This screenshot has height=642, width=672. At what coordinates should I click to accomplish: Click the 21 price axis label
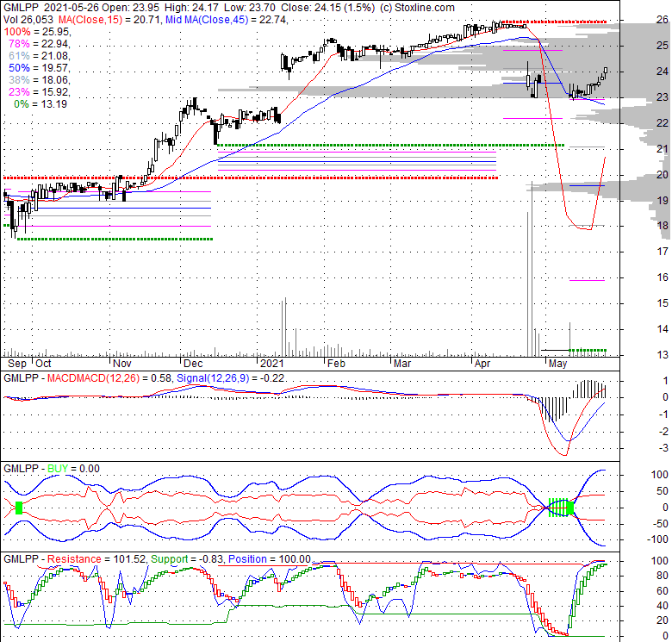[x=663, y=149]
